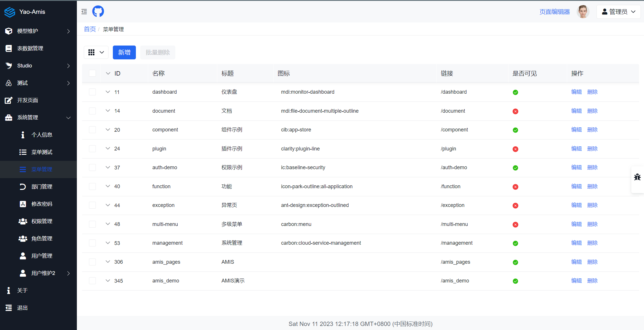Click the user avatar photo
The height and width of the screenshot is (330, 644).
583,12
